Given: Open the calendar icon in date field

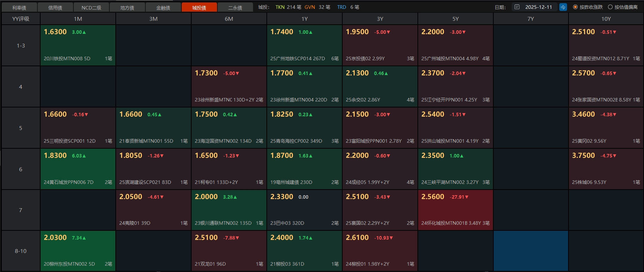Looking at the screenshot, I should click(517, 7).
